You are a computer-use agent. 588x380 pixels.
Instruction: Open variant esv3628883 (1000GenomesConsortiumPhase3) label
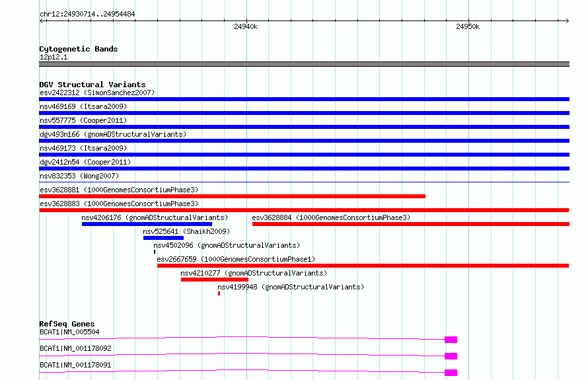[x=119, y=204]
